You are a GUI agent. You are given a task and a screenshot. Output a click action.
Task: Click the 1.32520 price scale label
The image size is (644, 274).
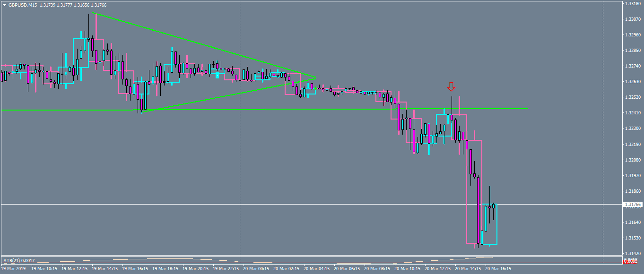pos(633,97)
